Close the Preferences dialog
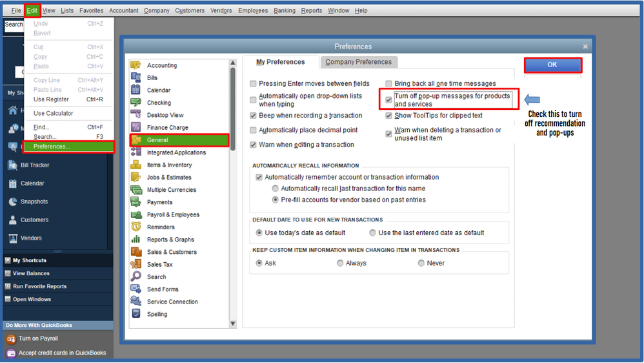Viewport: 644px width, 363px height. click(585, 47)
